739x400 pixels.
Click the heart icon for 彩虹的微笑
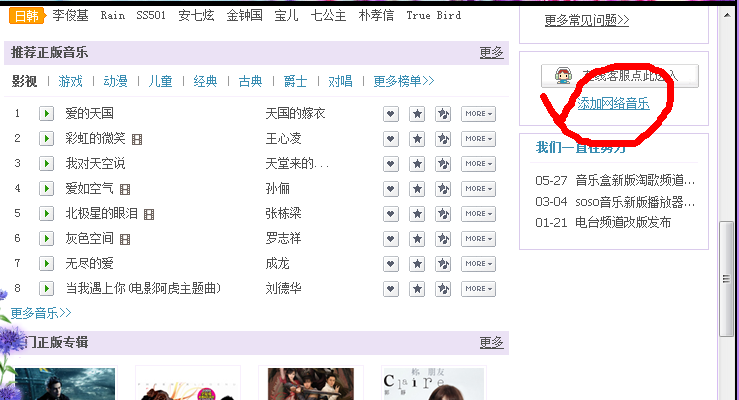391,139
